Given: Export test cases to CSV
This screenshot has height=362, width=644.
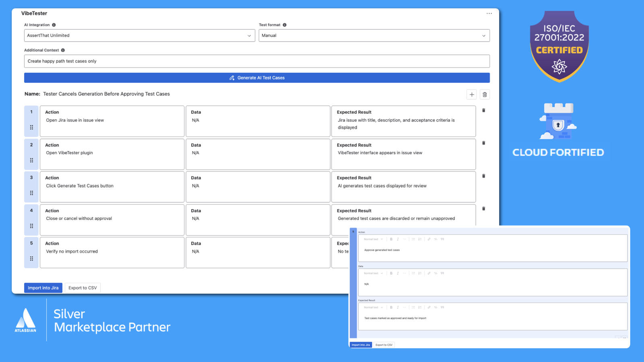Looking at the screenshot, I should [83, 288].
